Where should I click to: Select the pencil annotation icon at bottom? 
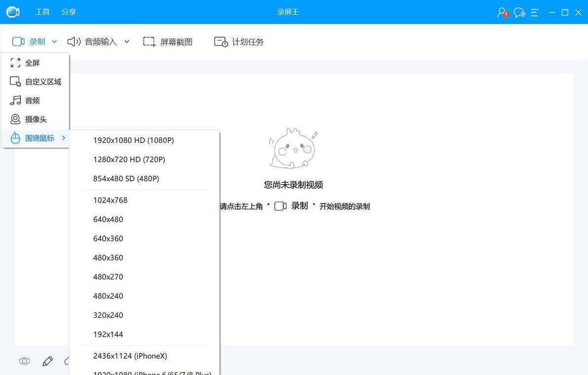(48, 361)
